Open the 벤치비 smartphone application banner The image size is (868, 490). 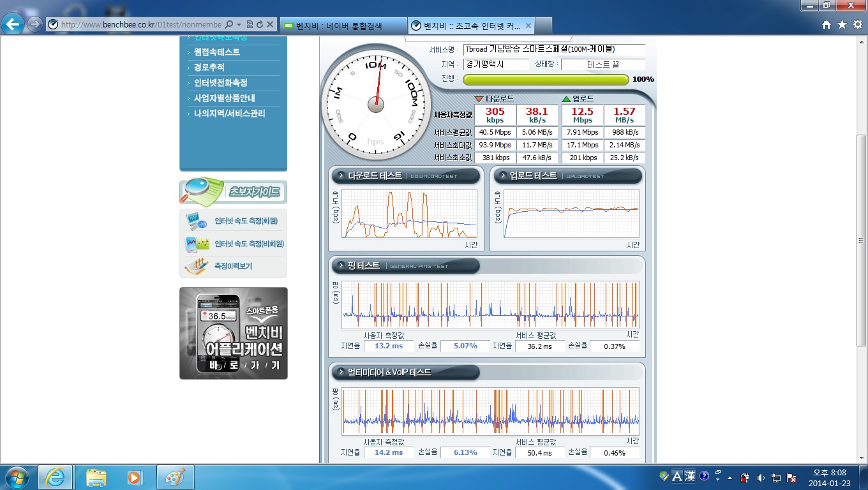coord(234,333)
